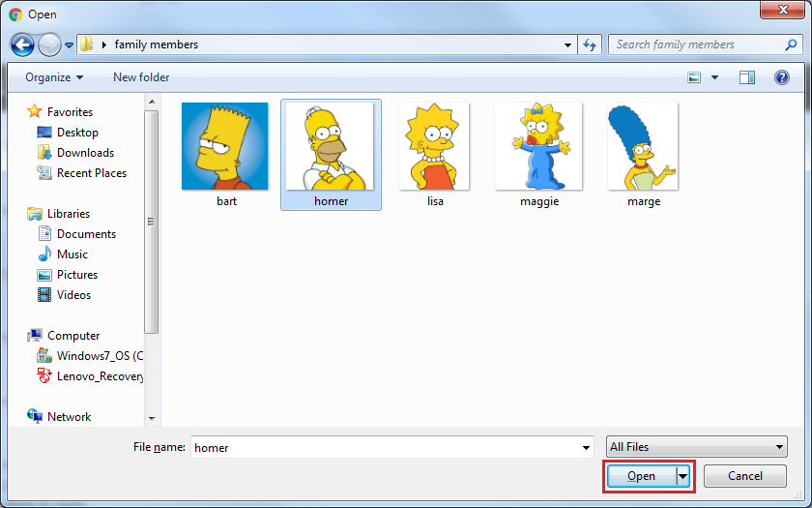Click the navigation pane scrollbar thumb

151,222
